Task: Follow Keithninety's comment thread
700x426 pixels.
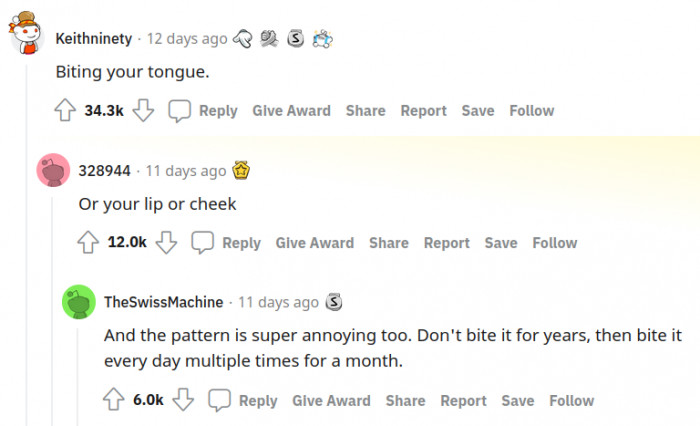Action: (531, 111)
